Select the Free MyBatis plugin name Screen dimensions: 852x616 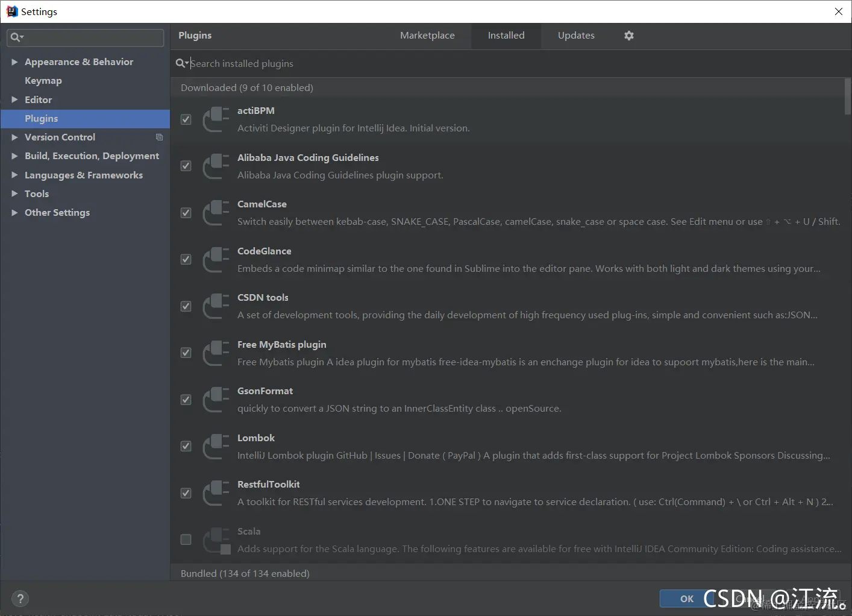(282, 344)
